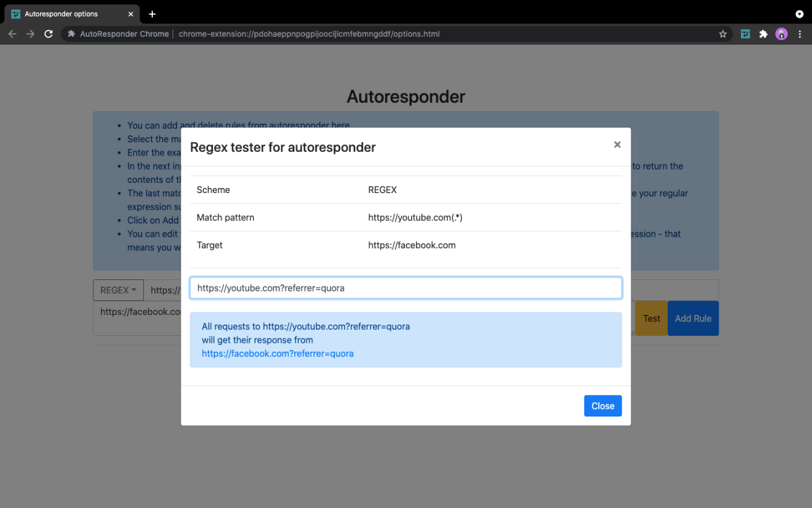Click the extension puzzle icon in address bar
This screenshot has width=812, height=508.
[x=72, y=34]
